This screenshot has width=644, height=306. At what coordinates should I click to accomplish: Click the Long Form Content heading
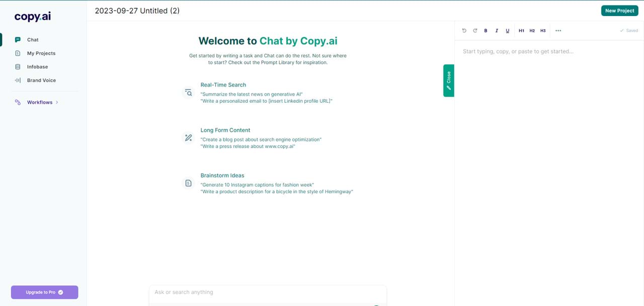coord(225,130)
